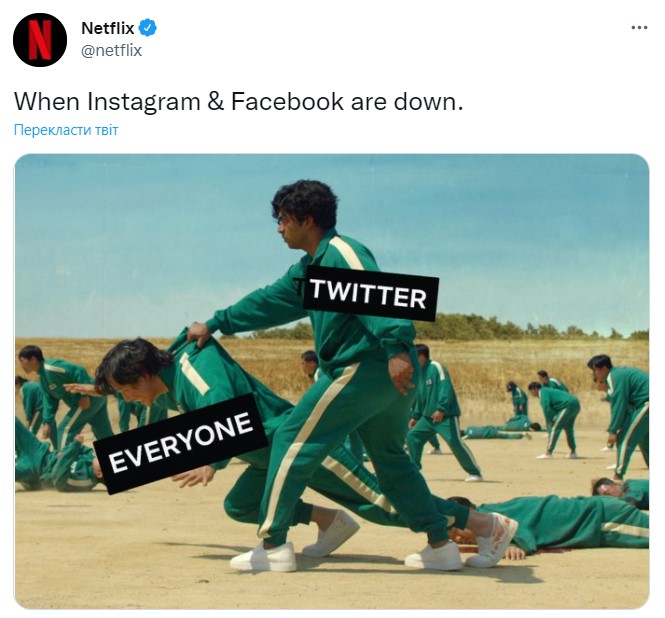
Task: Click the EVERYONE label in the meme
Action: 181,443
